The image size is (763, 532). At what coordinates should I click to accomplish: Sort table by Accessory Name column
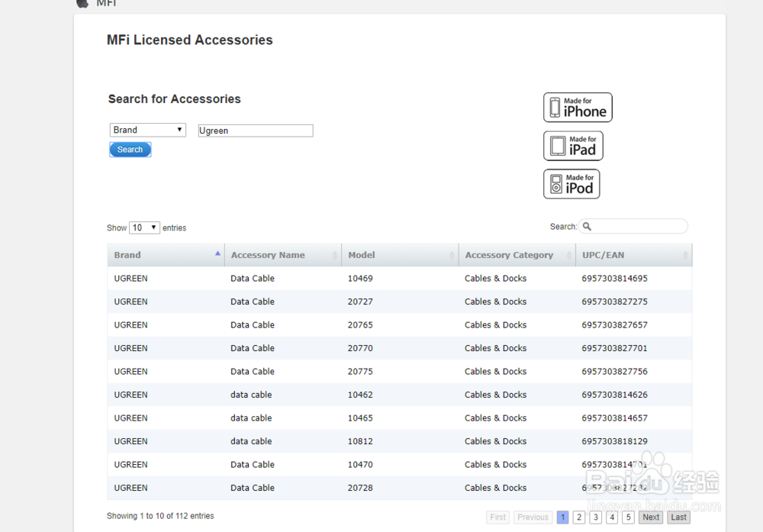283,255
